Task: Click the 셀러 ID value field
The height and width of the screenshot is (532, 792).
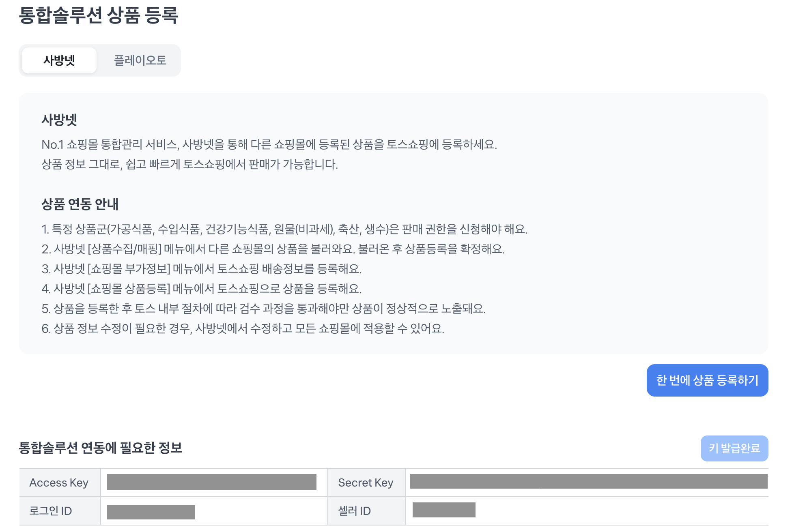Action: coord(444,510)
